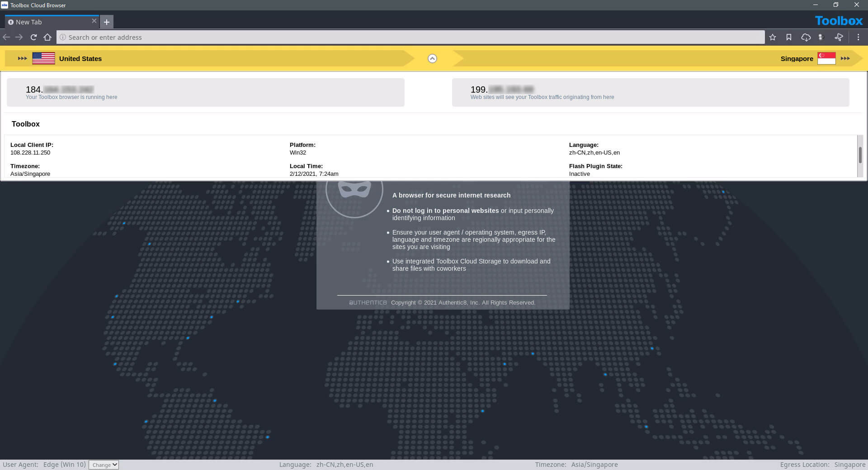Reload the current page

[x=33, y=37]
